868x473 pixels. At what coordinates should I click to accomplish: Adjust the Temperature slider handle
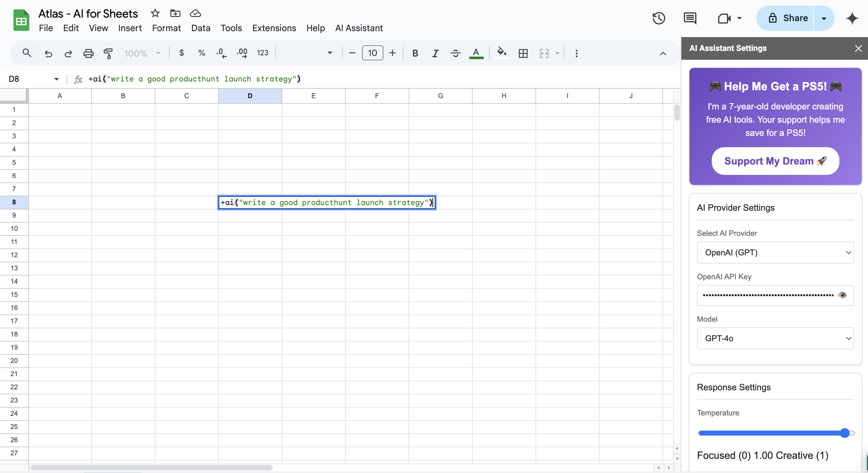(845, 433)
